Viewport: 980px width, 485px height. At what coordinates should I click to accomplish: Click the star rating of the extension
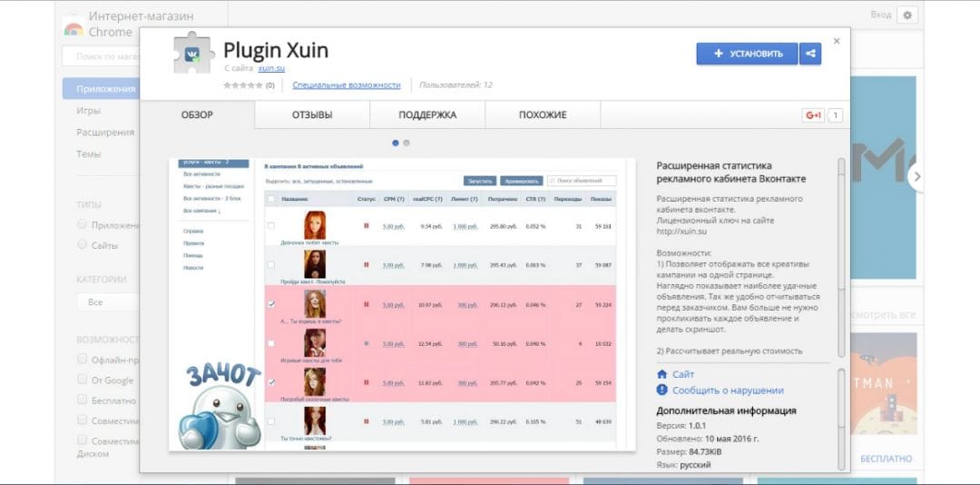[x=243, y=85]
